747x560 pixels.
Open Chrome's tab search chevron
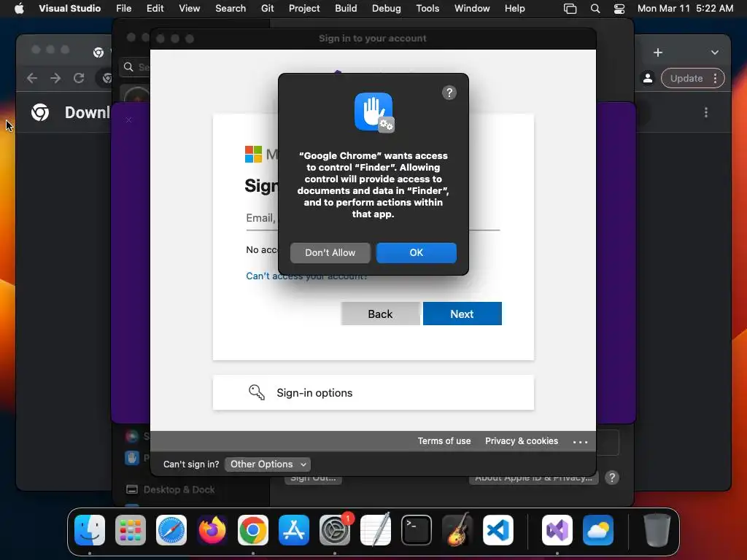715,52
